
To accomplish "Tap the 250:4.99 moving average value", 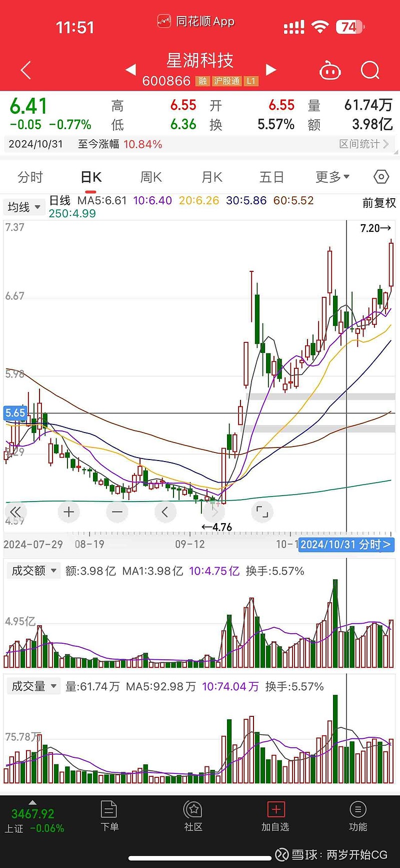I will tap(72, 214).
